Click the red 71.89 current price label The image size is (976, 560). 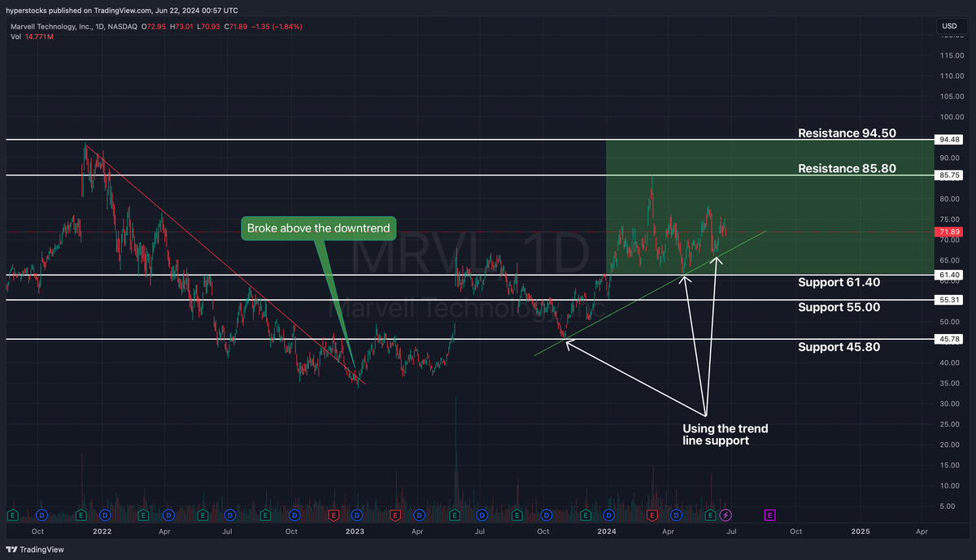[x=949, y=232]
